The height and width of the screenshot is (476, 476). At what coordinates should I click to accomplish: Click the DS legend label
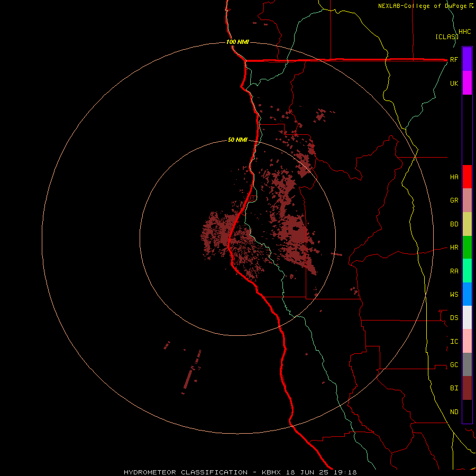(454, 317)
